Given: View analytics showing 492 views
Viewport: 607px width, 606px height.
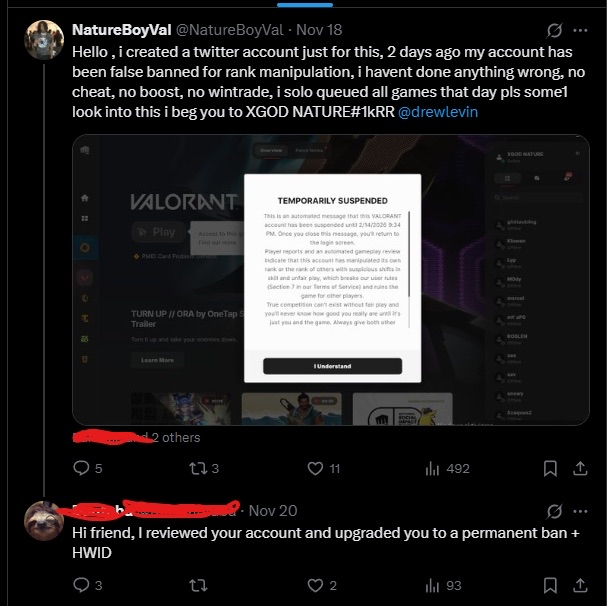Looking at the screenshot, I should 448,469.
